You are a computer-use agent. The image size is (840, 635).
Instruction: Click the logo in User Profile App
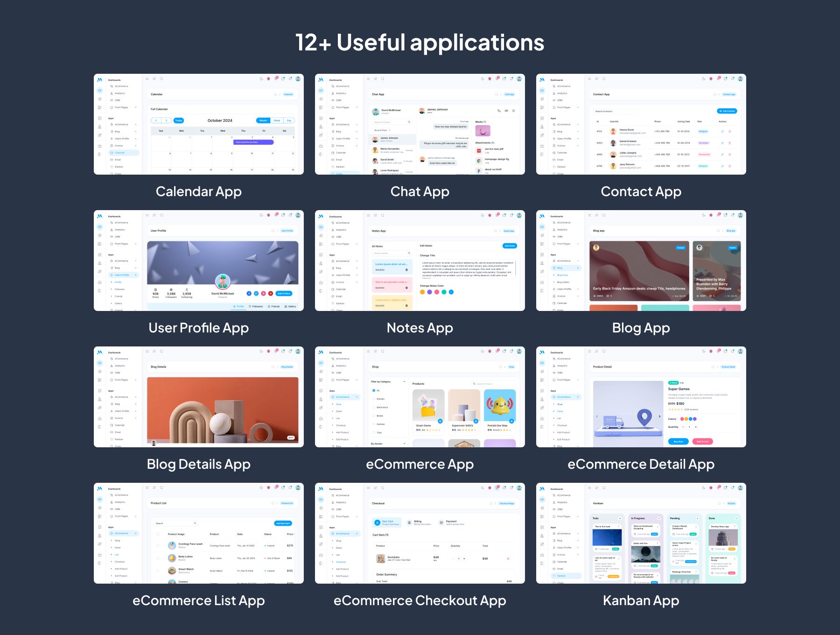pyautogui.click(x=99, y=216)
